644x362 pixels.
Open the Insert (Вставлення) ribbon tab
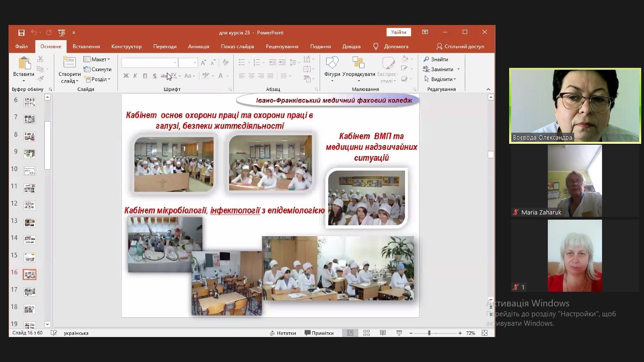(x=86, y=47)
